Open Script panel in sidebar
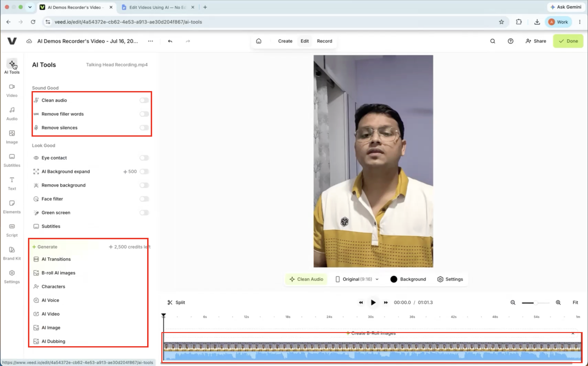588x366 pixels. 12,230
